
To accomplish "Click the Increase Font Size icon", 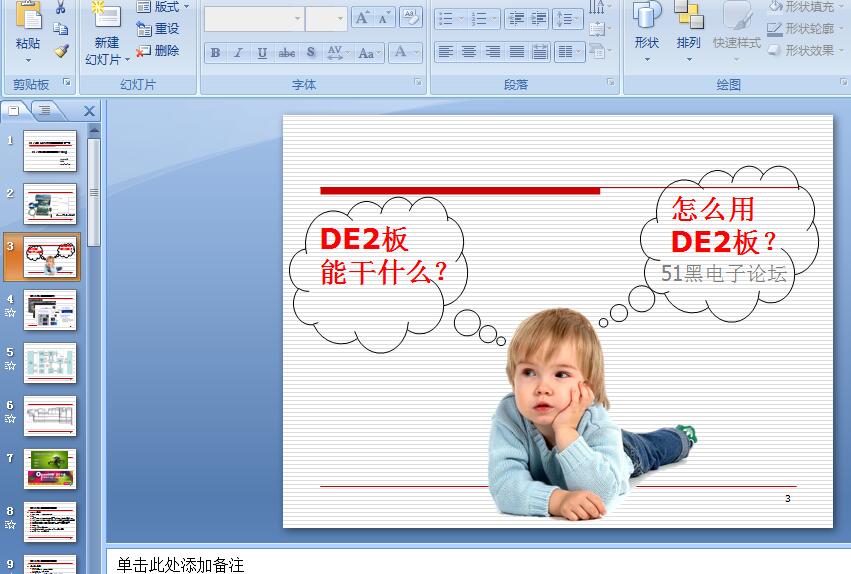I will pos(361,18).
